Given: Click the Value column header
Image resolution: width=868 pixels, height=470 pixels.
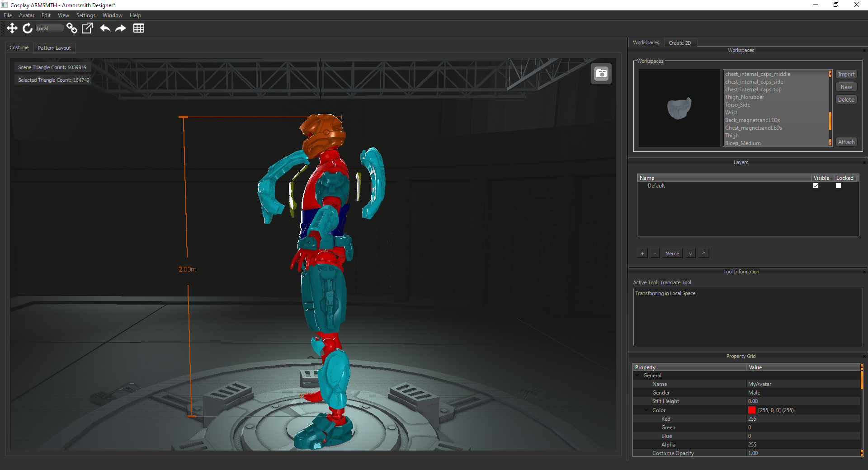Looking at the screenshot, I should [x=803, y=367].
